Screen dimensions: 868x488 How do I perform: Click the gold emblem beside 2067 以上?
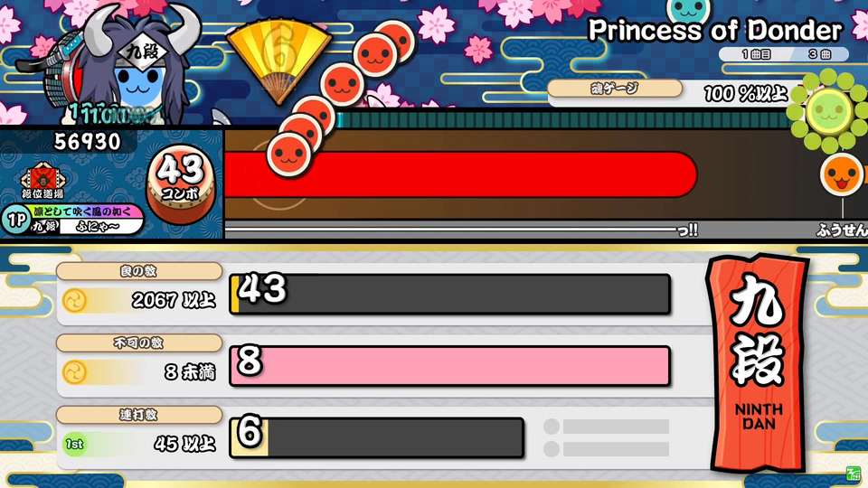point(74,300)
